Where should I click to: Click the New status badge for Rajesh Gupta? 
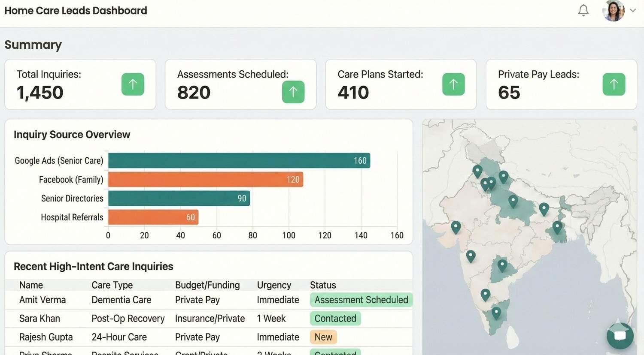click(x=323, y=337)
